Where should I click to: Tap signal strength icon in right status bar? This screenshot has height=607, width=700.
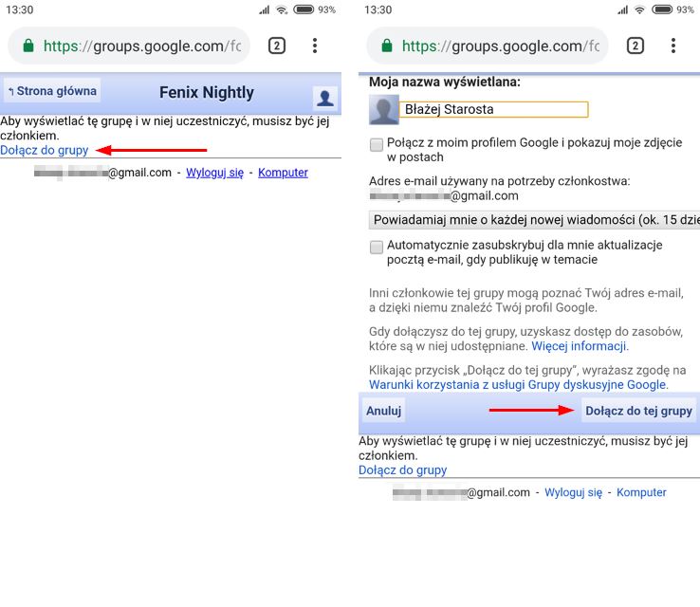point(623,9)
